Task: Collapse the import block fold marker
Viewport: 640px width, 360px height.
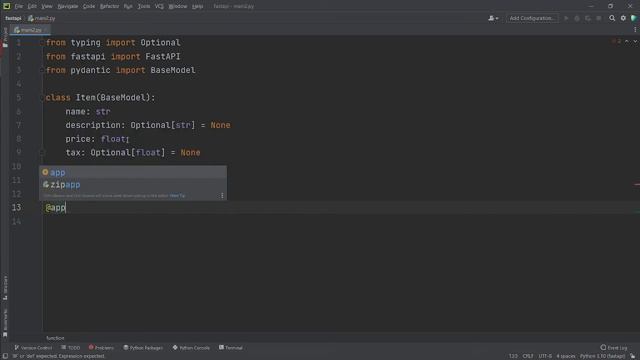Action: coord(42,43)
